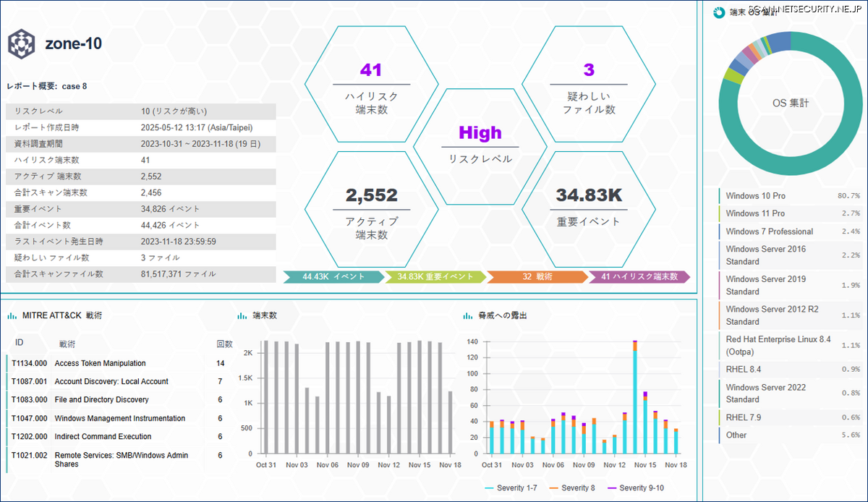The width and height of the screenshot is (868, 502).
Task: Click the 2,552 アクティブ端末数 hexagon badge
Action: tap(371, 207)
